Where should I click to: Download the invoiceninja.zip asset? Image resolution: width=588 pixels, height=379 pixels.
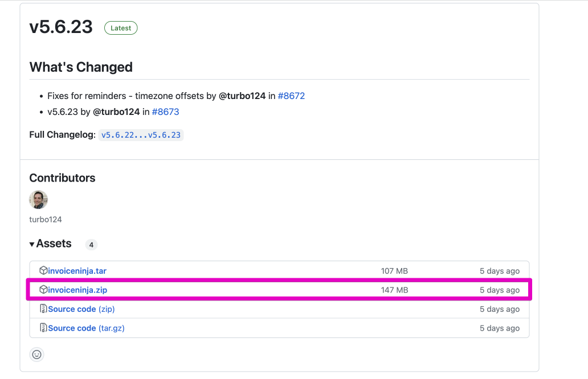77,290
